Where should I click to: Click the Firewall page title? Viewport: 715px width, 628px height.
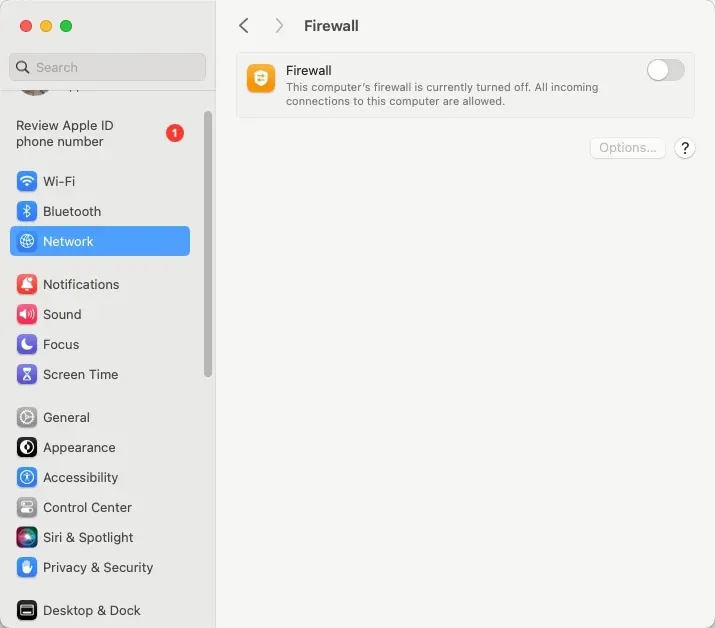(331, 26)
